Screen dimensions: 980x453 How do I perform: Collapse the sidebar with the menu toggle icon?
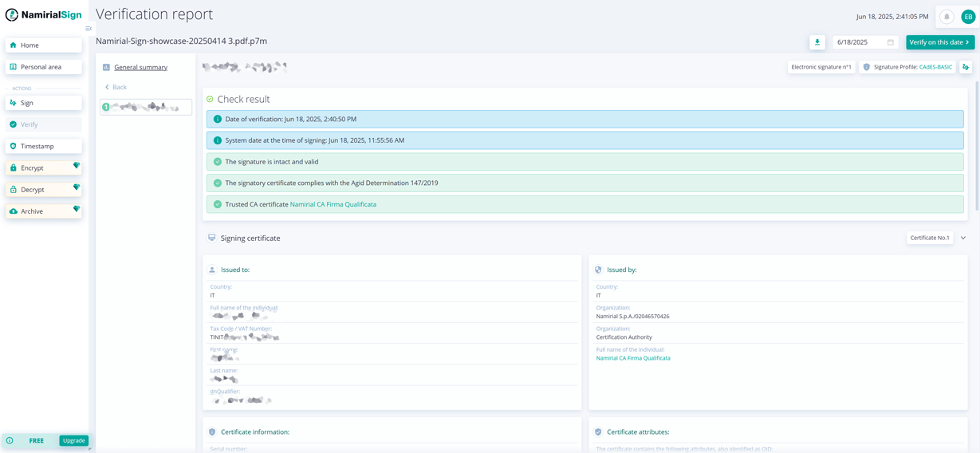click(x=89, y=29)
